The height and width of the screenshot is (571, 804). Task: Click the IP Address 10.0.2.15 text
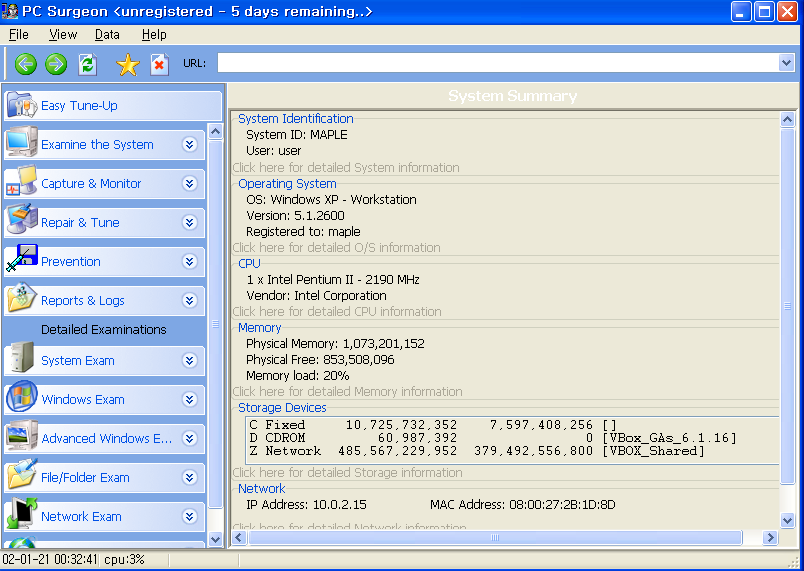coord(306,505)
